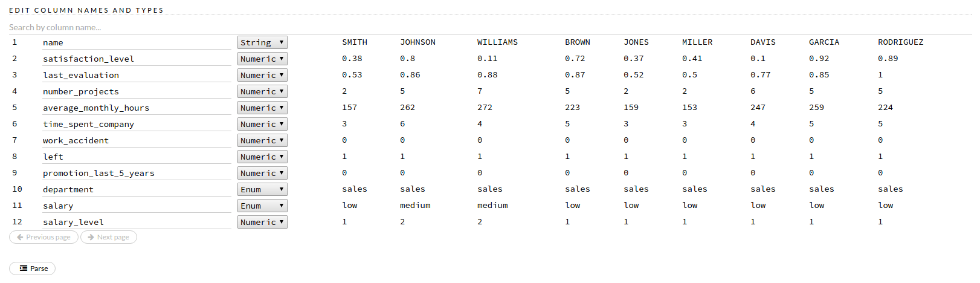Click the DAVIS value in name row
The image size is (980, 283).
click(763, 42)
